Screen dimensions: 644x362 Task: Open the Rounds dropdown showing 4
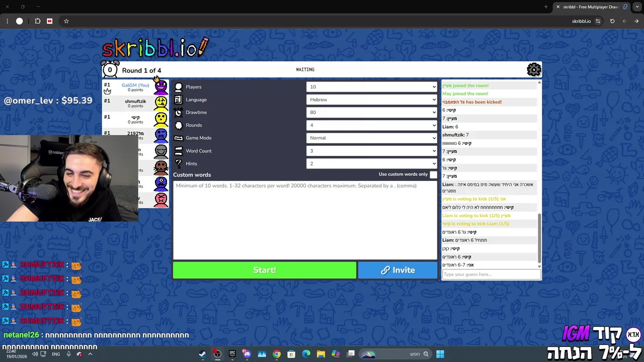coord(372,125)
